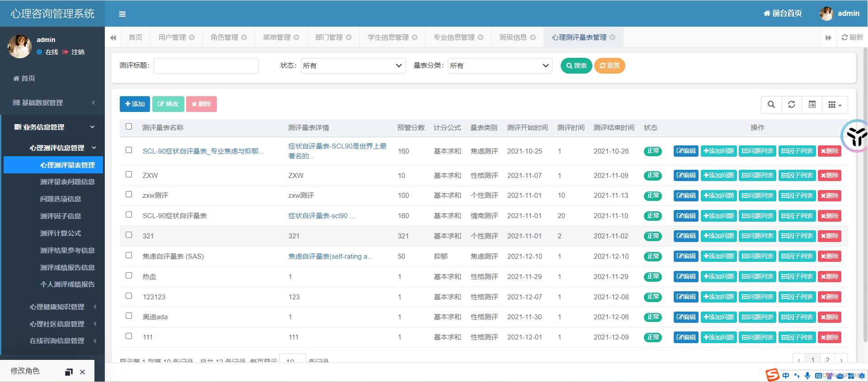The width and height of the screenshot is (868, 382).
Task: Close the 专业信息管理 tab
Action: [x=480, y=37]
